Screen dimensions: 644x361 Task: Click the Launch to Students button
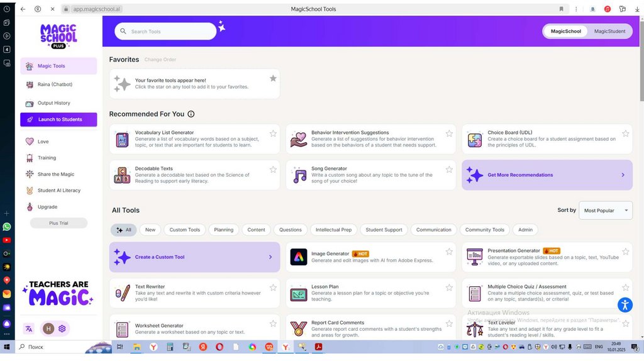58,119
